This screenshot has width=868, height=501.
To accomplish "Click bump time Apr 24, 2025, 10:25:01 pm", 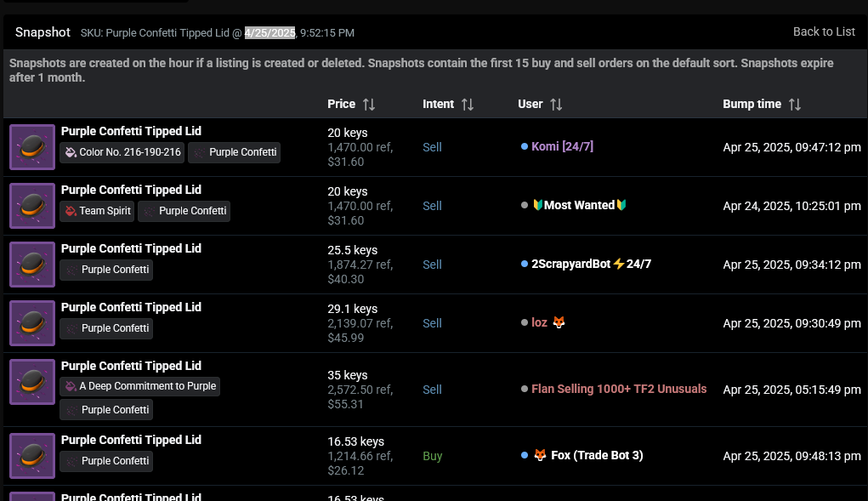I will (791, 206).
